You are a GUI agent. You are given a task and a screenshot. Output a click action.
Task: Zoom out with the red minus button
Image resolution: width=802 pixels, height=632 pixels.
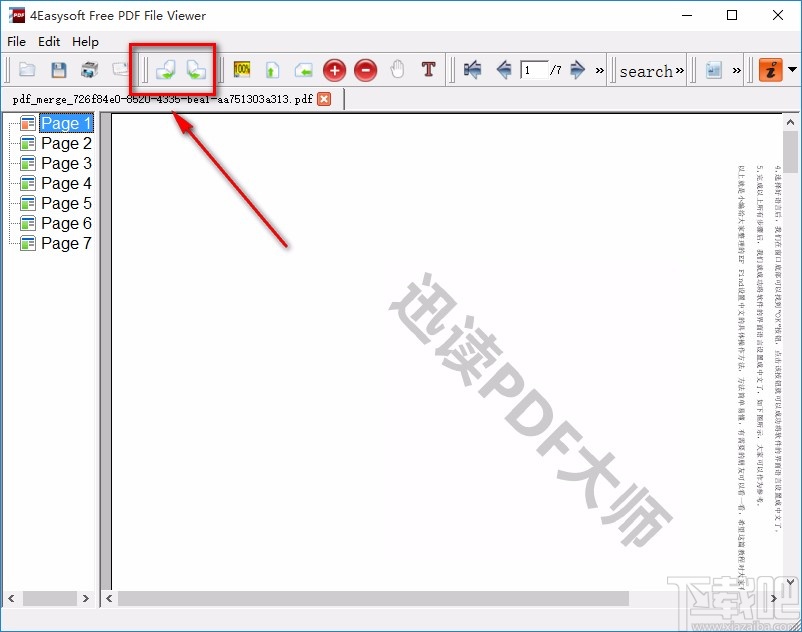366,70
